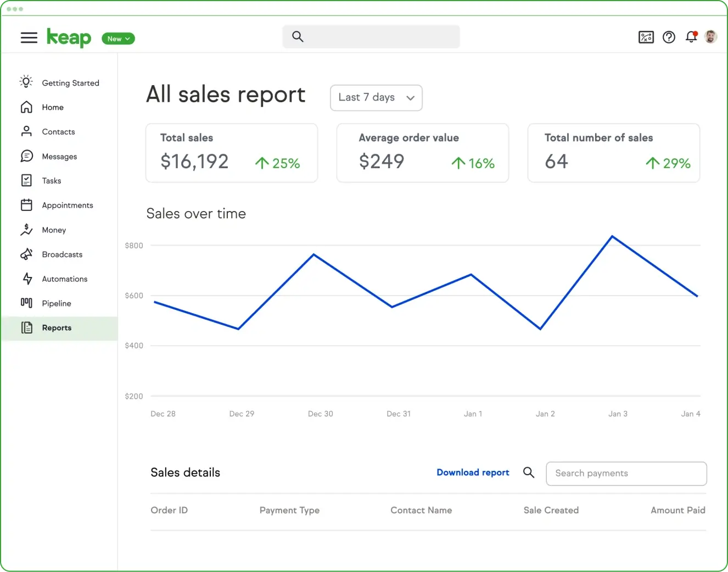Open the Last 7 days dropdown
Image resolution: width=728 pixels, height=572 pixels.
[376, 98]
